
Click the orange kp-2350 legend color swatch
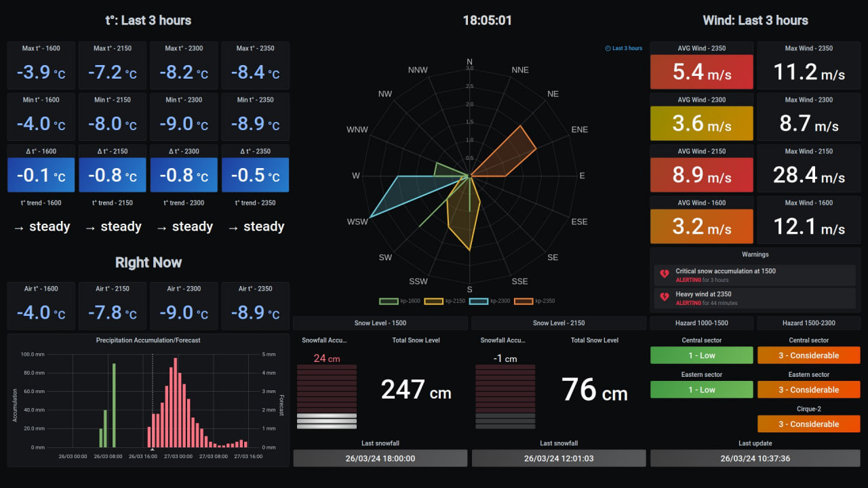[524, 301]
